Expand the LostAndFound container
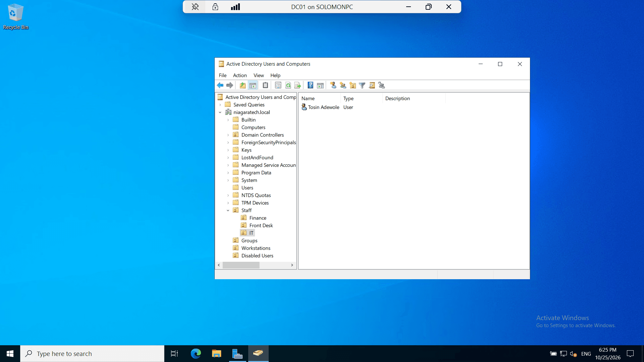Screen dimensions: 644x362 (x=228, y=158)
